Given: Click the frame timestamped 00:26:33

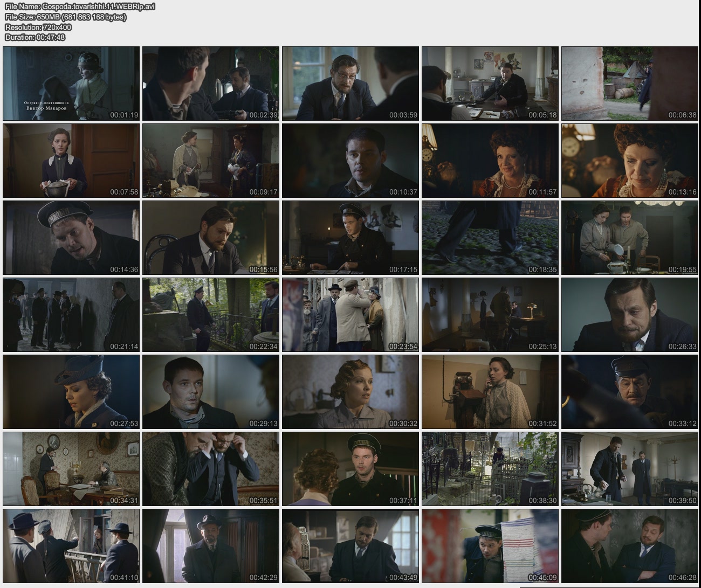Looking at the screenshot, I should click(x=630, y=315).
